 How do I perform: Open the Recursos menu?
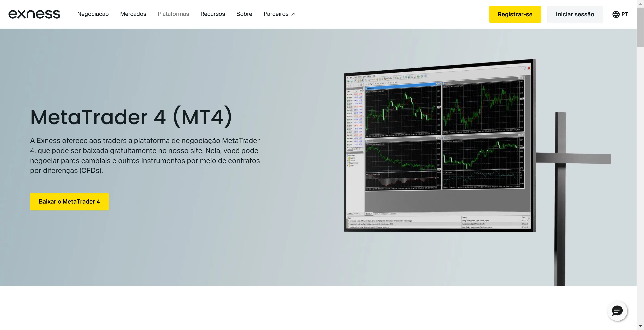[213, 14]
